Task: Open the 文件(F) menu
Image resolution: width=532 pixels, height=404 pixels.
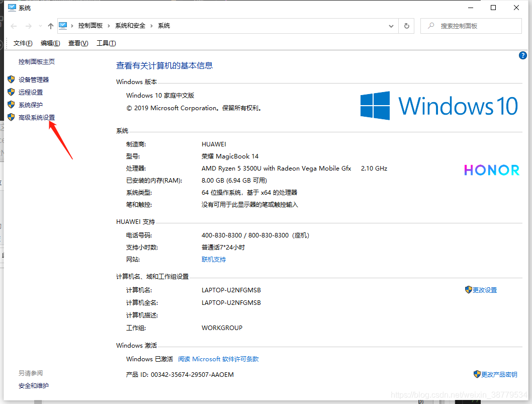Action: tap(23, 43)
